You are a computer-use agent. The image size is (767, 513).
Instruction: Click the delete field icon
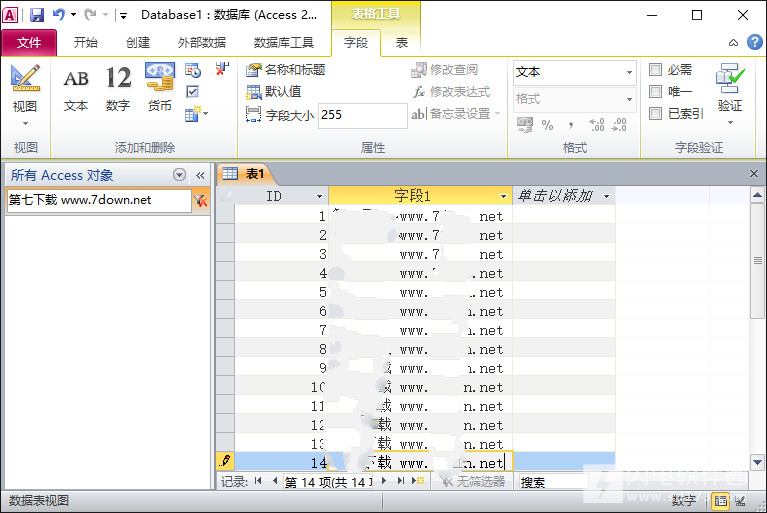222,69
